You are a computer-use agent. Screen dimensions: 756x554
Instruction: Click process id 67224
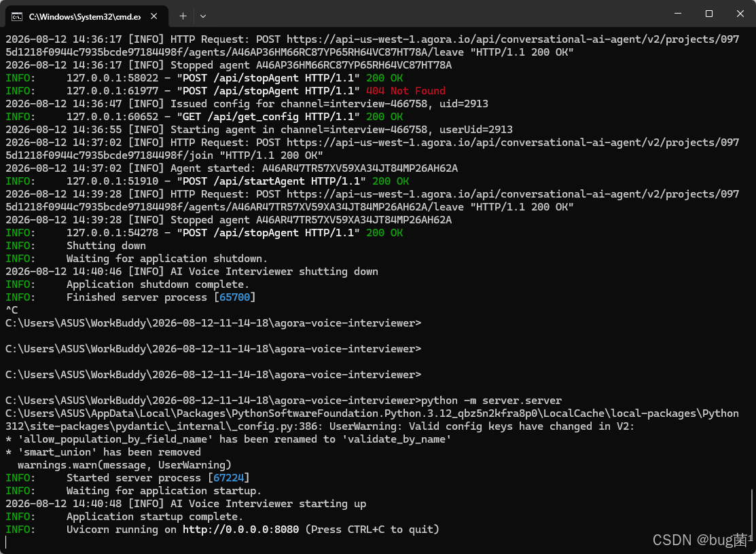(228, 478)
